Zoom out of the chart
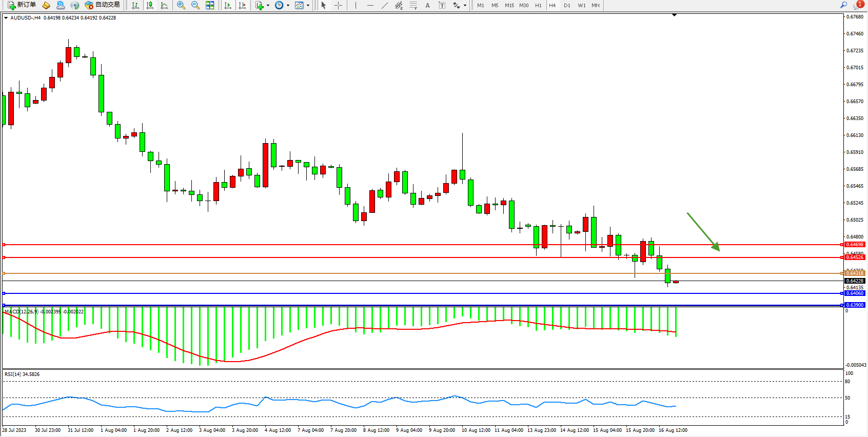This screenshot has width=868, height=437. tap(195, 5)
